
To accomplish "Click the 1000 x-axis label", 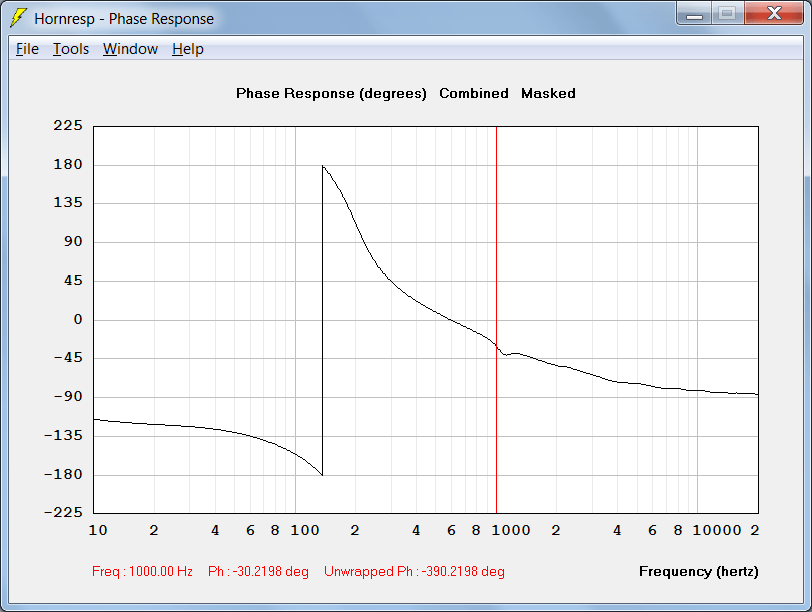I will click(511, 530).
